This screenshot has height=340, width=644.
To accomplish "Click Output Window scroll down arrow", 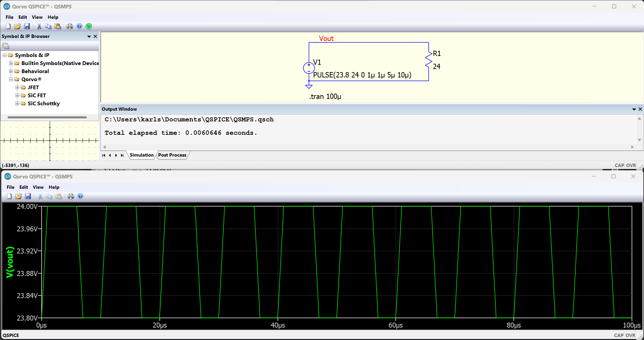I will pyautogui.click(x=639, y=140).
